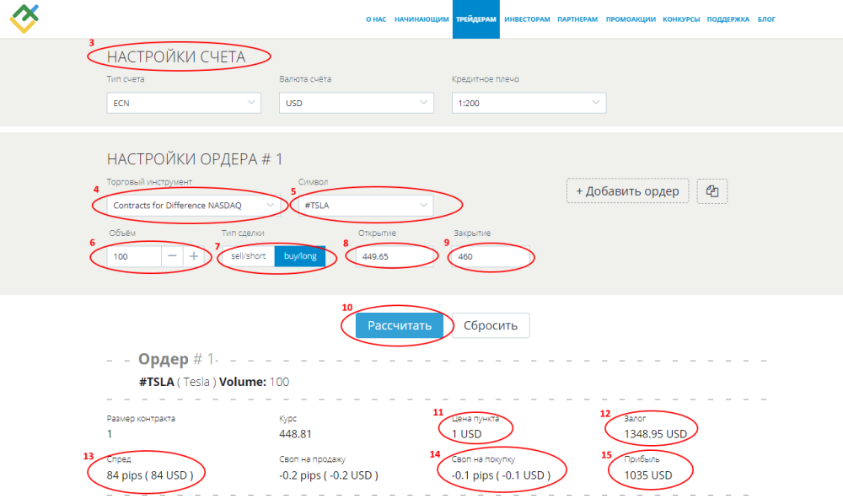Click the sell swap value -0.2 pips
The width and height of the screenshot is (843, 504).
coord(329,475)
